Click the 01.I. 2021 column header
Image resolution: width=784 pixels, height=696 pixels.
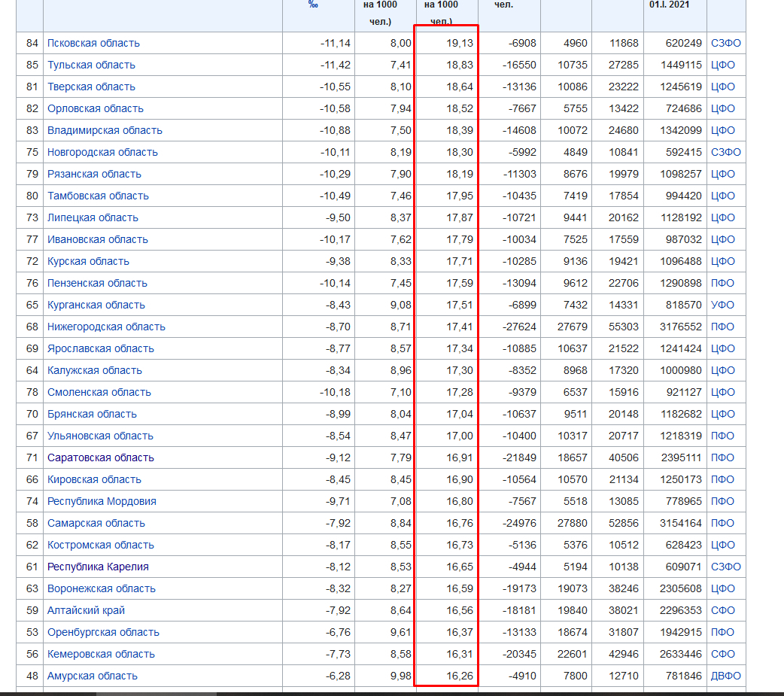(x=667, y=5)
